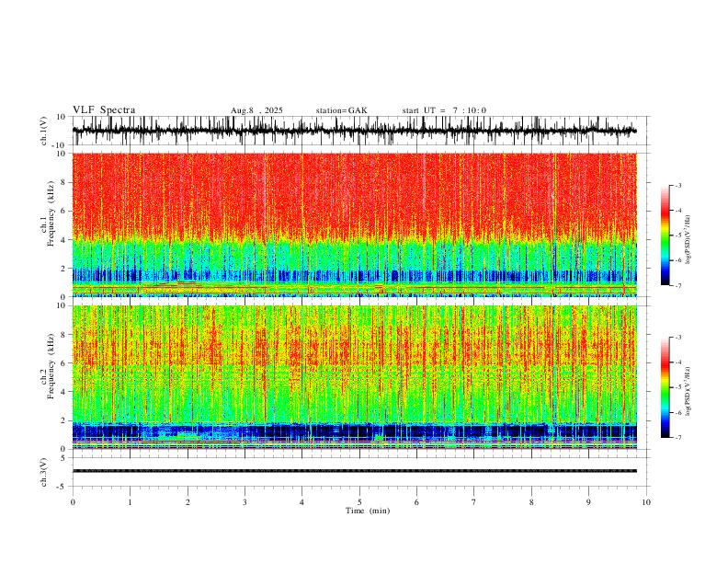
Task: Click the time axis tick label "0"
Action: [x=73, y=502]
